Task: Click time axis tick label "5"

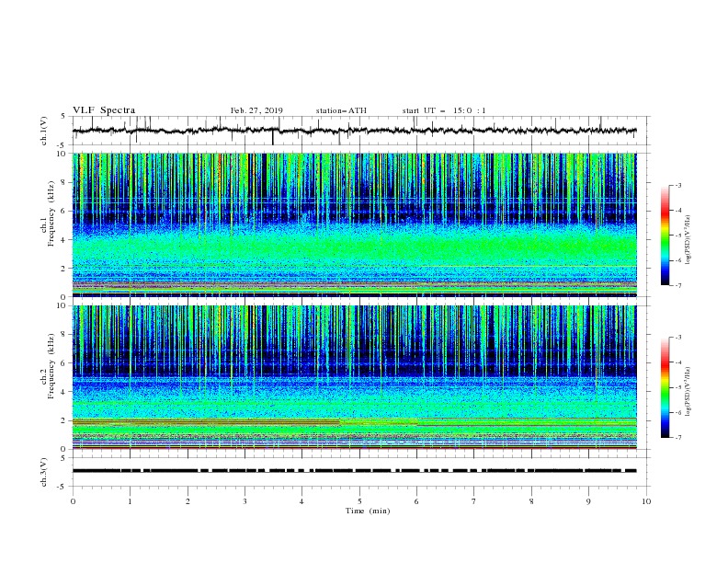Action: (x=359, y=501)
